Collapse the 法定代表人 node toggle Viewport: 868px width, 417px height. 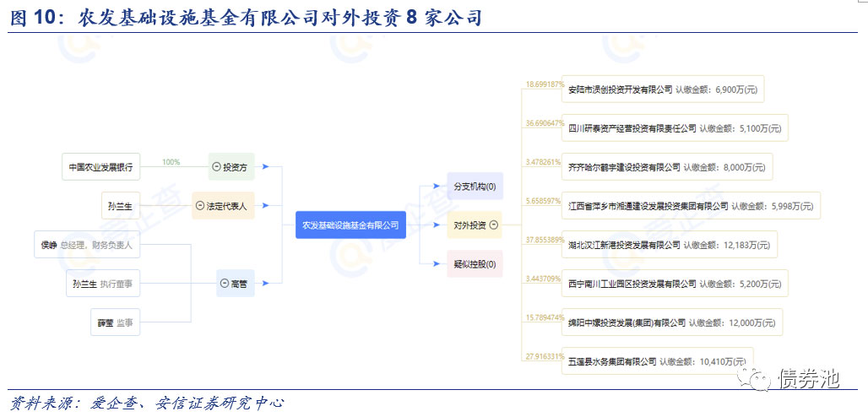[x=200, y=205]
